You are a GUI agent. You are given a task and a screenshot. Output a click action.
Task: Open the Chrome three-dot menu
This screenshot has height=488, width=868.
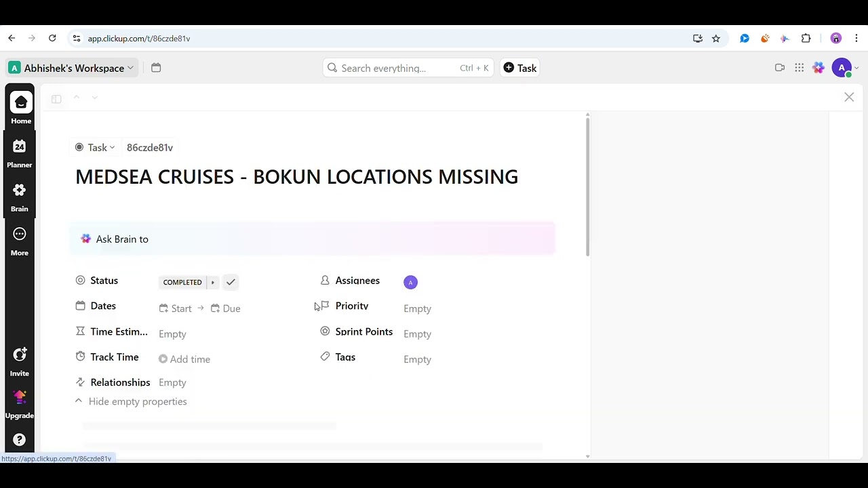tap(856, 39)
